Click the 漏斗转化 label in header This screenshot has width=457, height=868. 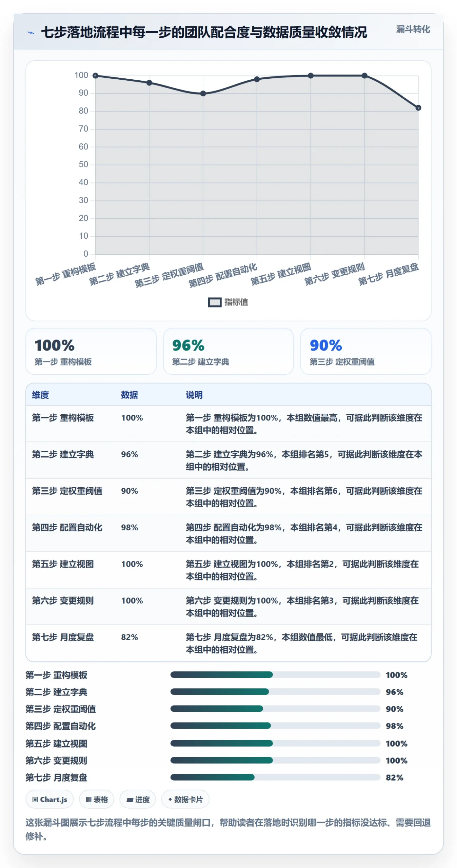point(413,29)
